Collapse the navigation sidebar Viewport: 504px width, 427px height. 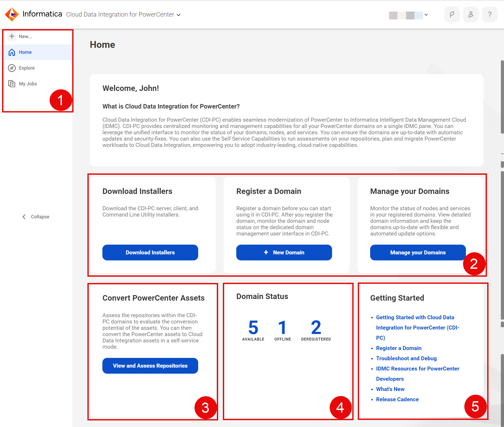point(36,217)
